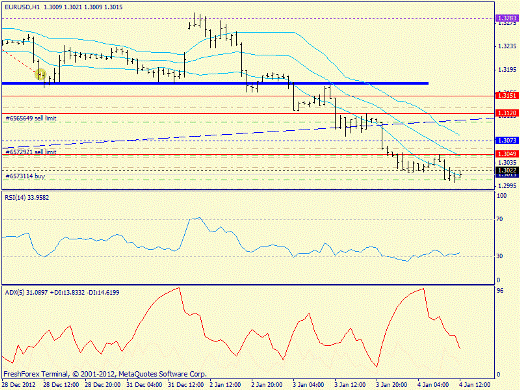The height and width of the screenshot is (390, 520).
Task: Click the 31 Dec 12:00 time label
Action: 186,385
